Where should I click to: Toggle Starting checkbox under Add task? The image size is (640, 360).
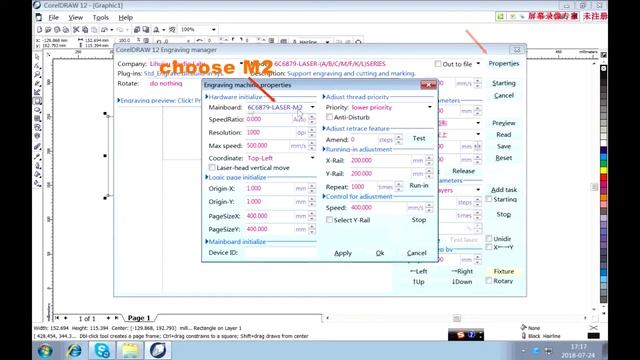coord(489,199)
